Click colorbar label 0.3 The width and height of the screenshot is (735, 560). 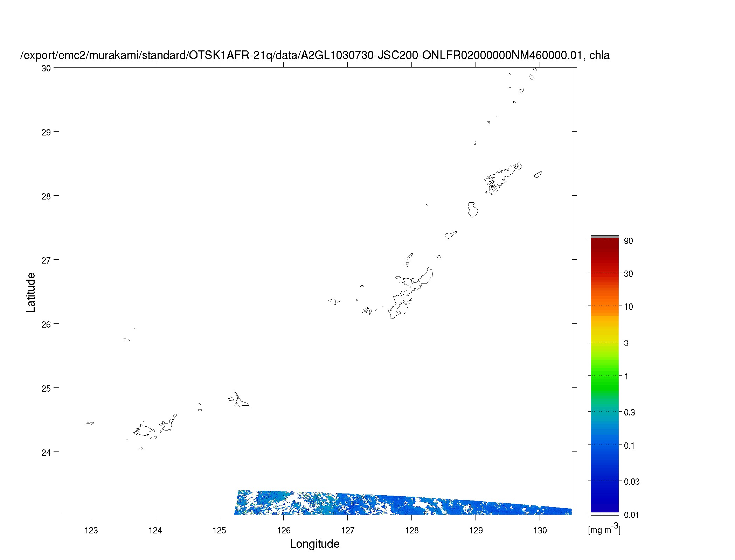click(629, 412)
